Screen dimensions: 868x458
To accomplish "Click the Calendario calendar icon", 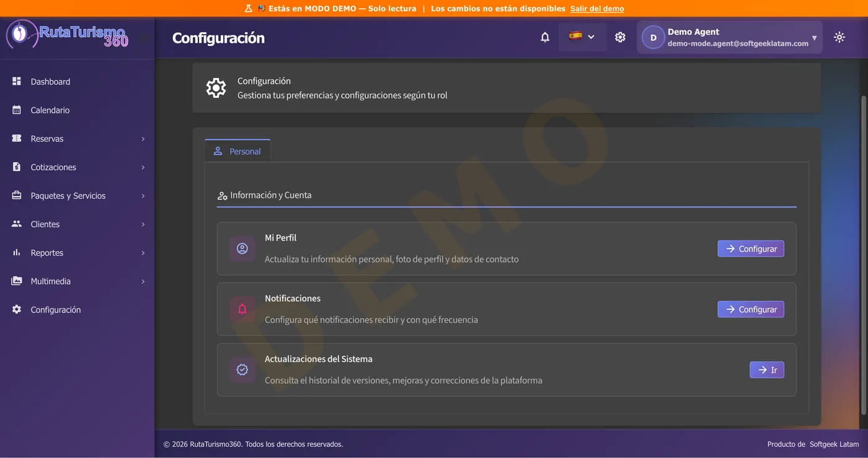I will [x=17, y=110].
